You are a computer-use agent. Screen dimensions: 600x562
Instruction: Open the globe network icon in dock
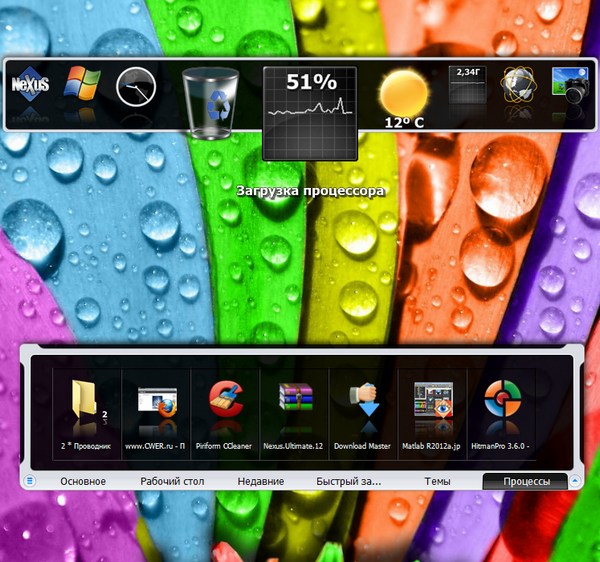(x=519, y=88)
